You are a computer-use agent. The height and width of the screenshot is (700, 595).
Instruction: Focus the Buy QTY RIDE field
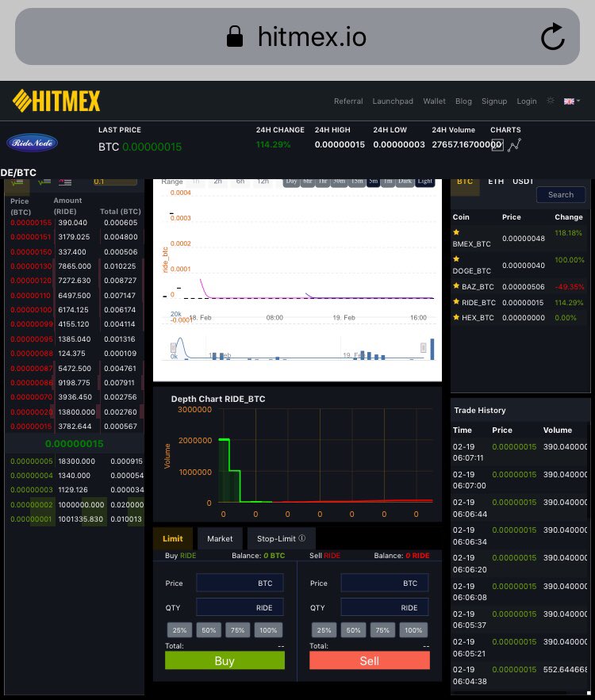pyautogui.click(x=240, y=607)
